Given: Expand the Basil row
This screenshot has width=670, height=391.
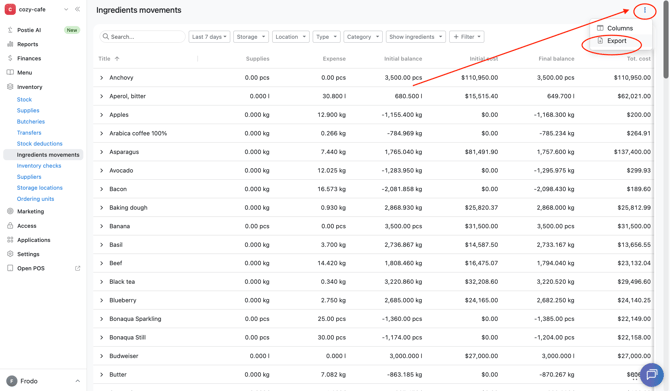Looking at the screenshot, I should [x=101, y=245].
